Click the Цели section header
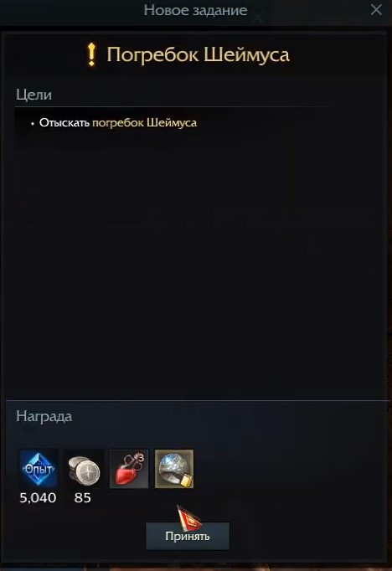Screen dimensions: 392x571 34,95
